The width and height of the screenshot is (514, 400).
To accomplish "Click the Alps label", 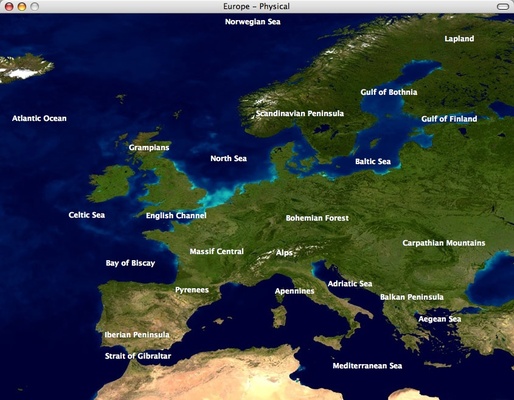I will point(284,253).
